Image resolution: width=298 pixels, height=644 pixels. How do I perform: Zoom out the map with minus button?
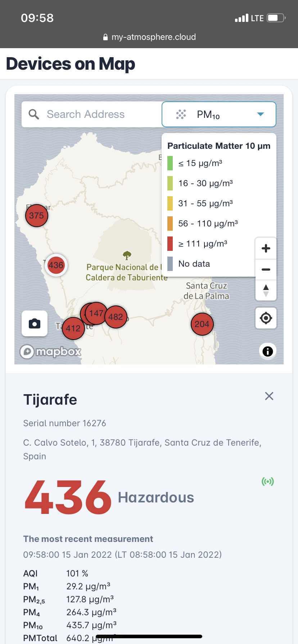pyautogui.click(x=266, y=270)
